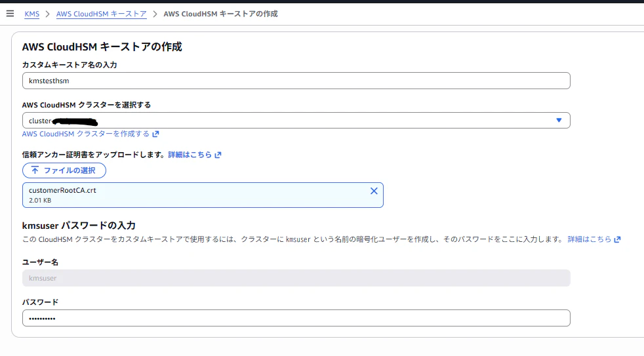644x356 pixels.
Task: Click the kmsuser パスワードの入力 heading
Action: pos(79,226)
